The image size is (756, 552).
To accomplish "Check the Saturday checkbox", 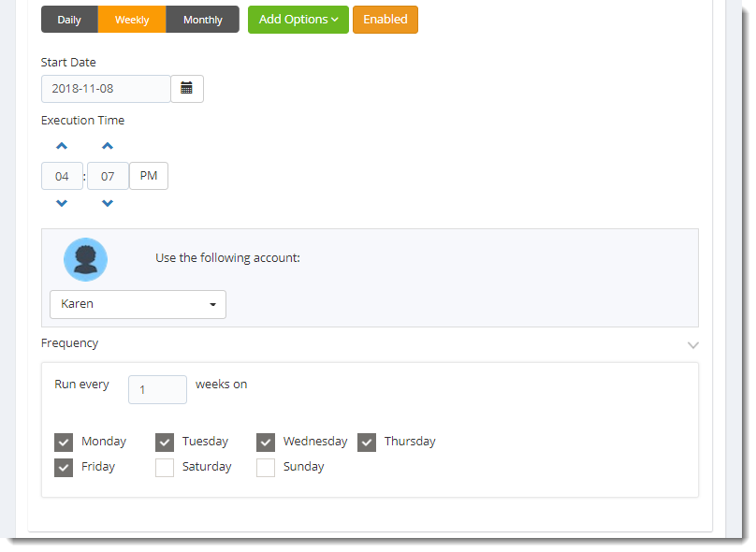I will click(x=165, y=468).
